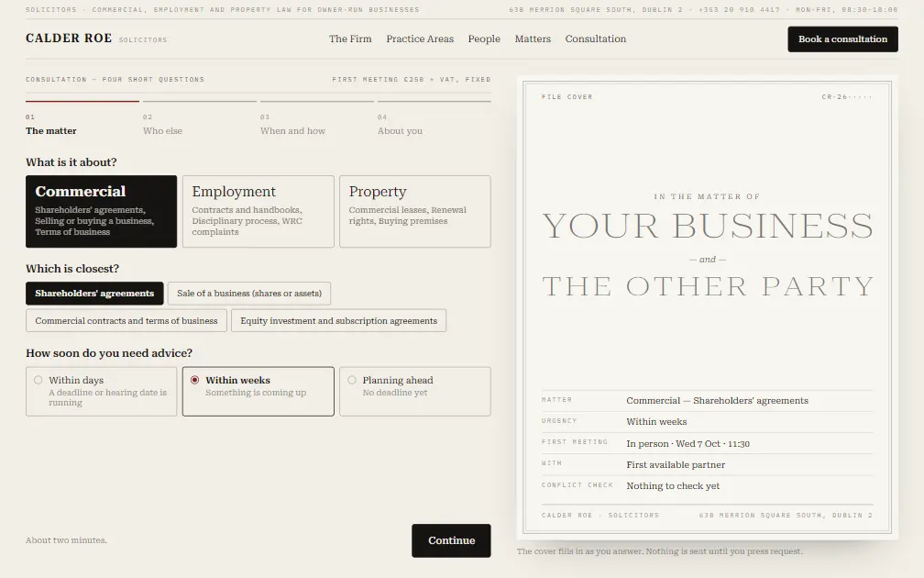Go to the People page
The height and width of the screenshot is (578, 924).
coord(484,39)
